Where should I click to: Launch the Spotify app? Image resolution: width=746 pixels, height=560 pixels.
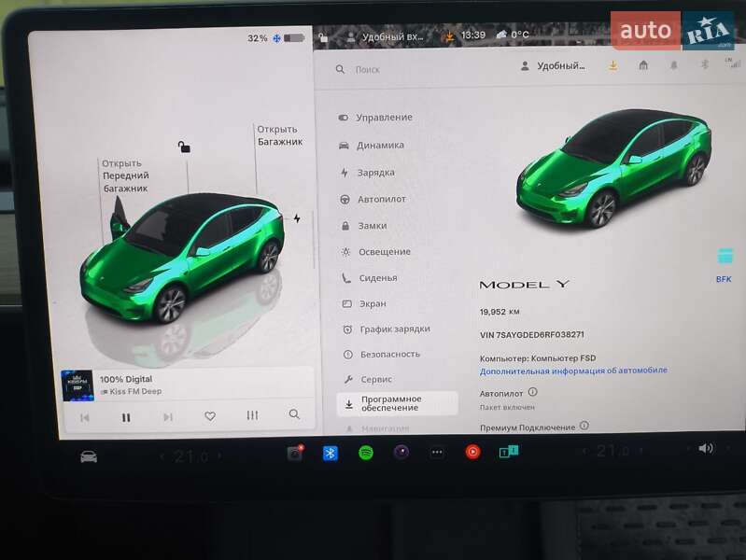pos(365,453)
